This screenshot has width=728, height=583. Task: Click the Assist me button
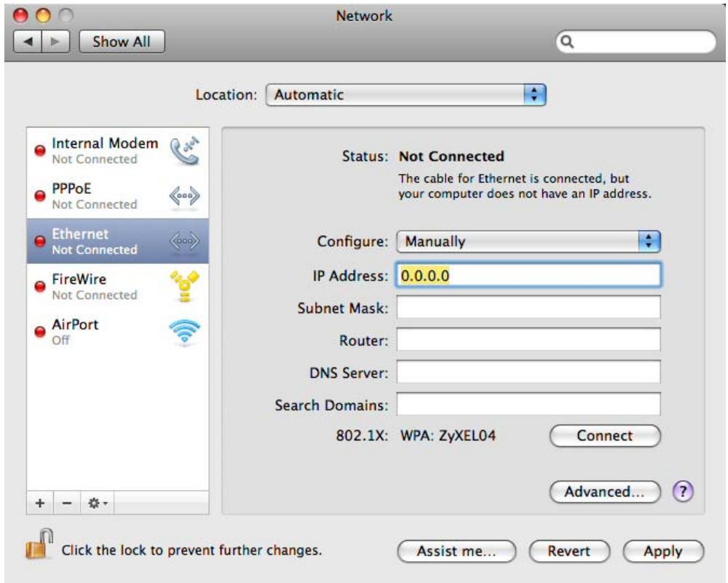(457, 551)
